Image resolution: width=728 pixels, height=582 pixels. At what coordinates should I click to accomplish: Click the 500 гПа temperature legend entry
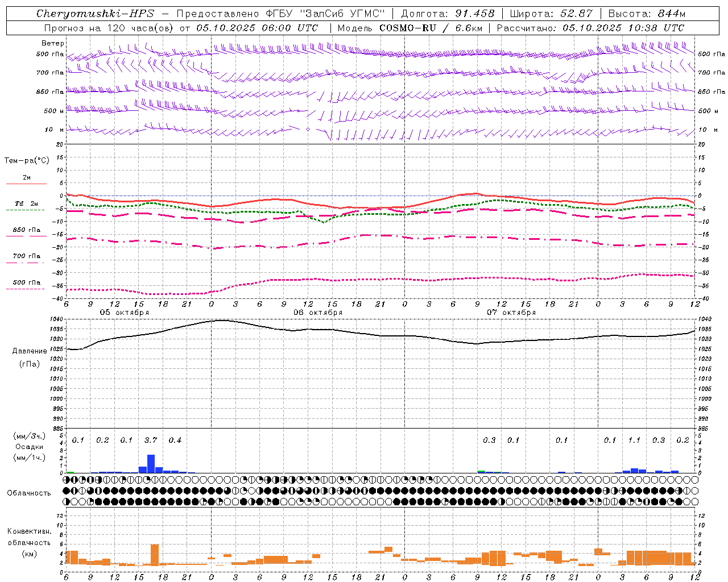pyautogui.click(x=27, y=282)
